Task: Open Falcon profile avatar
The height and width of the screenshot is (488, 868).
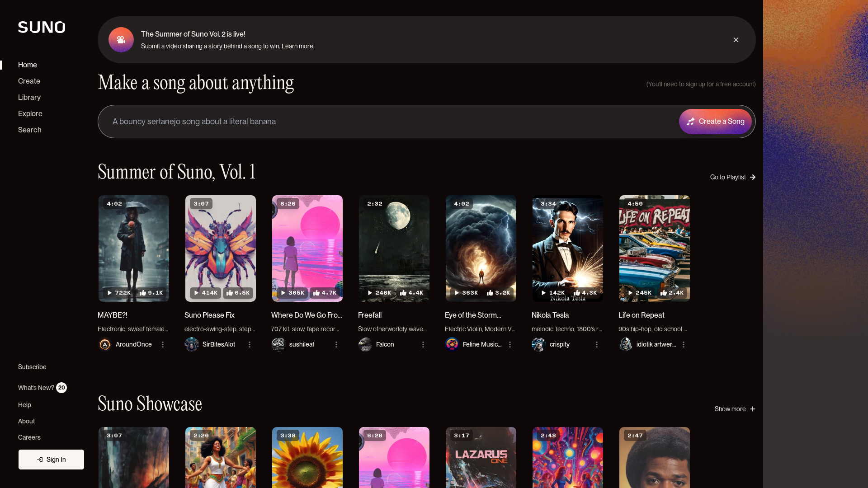Action: coord(365,344)
